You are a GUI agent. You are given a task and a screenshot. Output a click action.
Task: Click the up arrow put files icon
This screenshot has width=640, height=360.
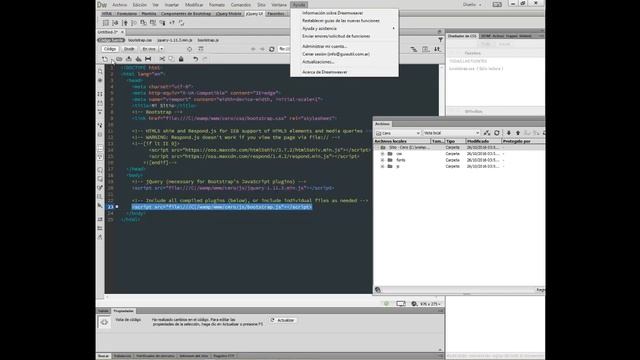click(518, 133)
